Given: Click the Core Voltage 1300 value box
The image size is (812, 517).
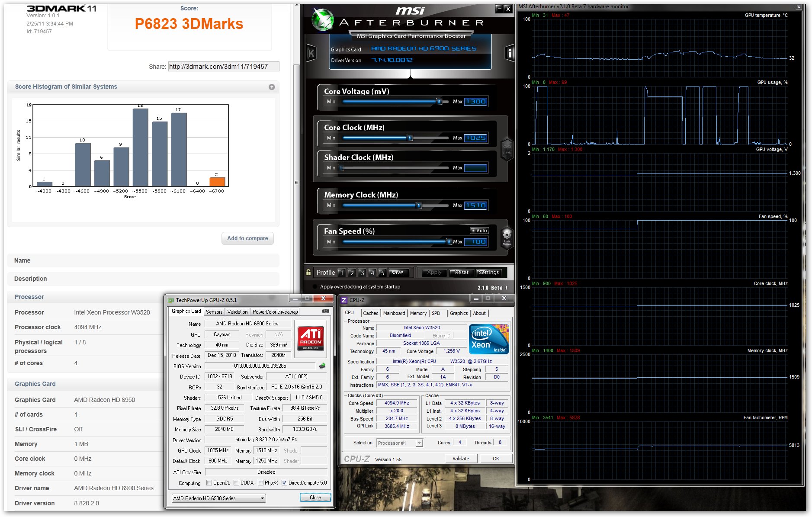Looking at the screenshot, I should [x=476, y=102].
